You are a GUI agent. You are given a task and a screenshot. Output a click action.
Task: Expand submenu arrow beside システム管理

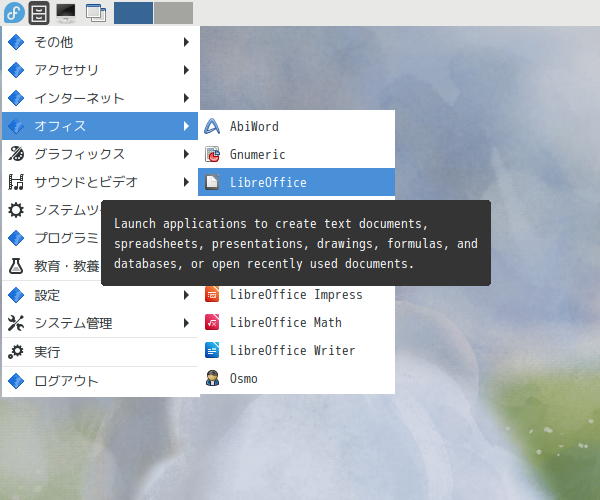(186, 323)
